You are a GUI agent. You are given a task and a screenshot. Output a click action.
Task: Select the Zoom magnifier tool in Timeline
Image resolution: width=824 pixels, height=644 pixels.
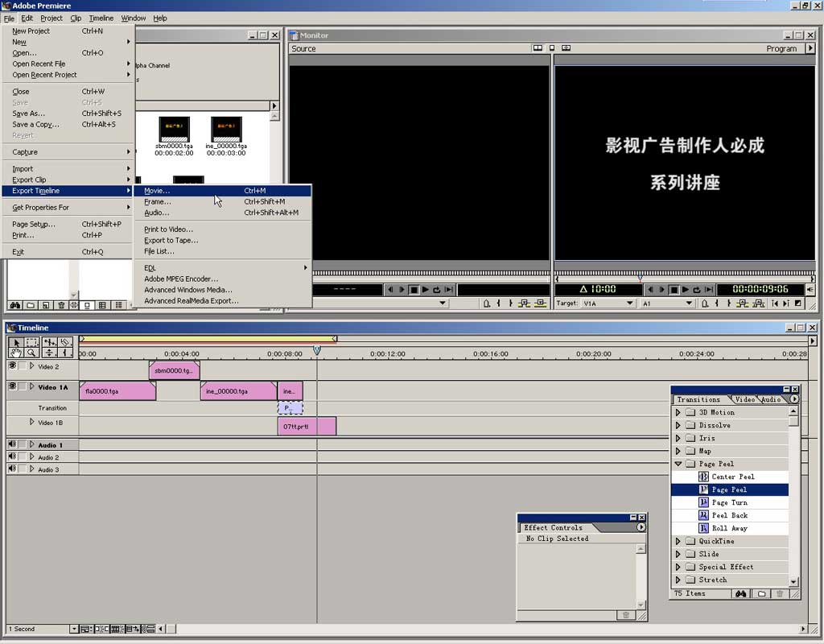point(31,353)
